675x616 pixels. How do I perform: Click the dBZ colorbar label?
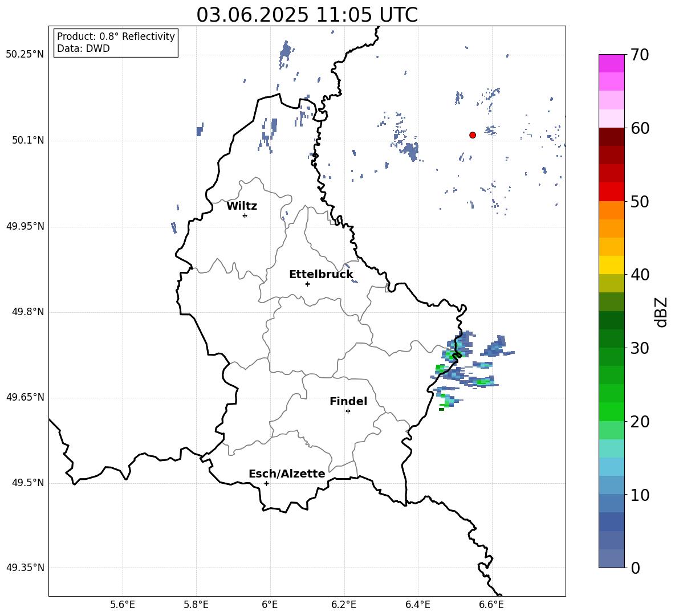pos(662,312)
